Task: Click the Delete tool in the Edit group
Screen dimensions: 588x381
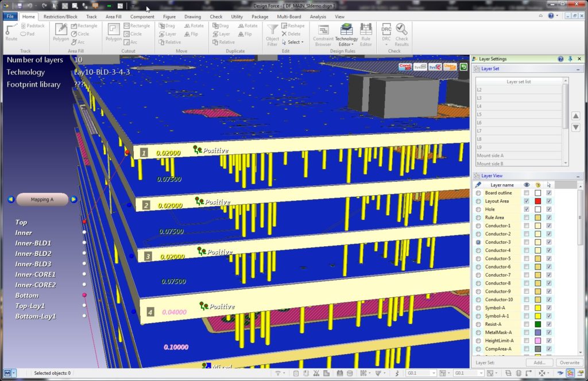Action: (291, 34)
